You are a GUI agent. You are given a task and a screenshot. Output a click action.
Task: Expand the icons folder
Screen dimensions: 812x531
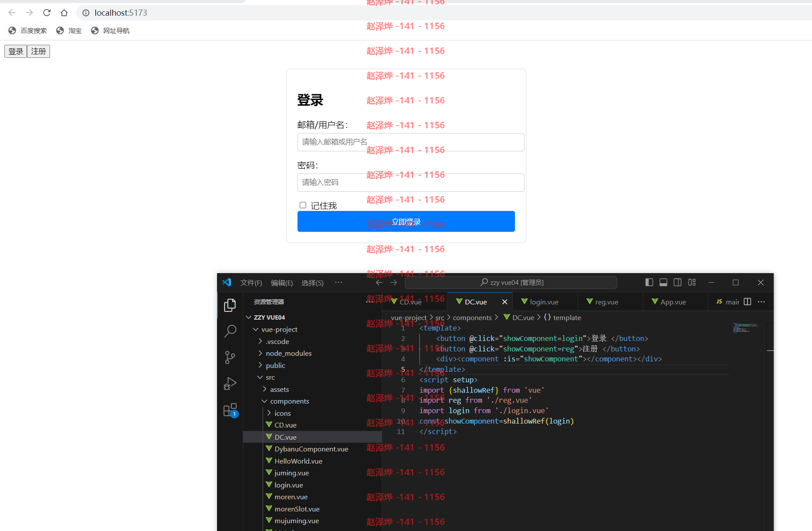click(x=269, y=413)
